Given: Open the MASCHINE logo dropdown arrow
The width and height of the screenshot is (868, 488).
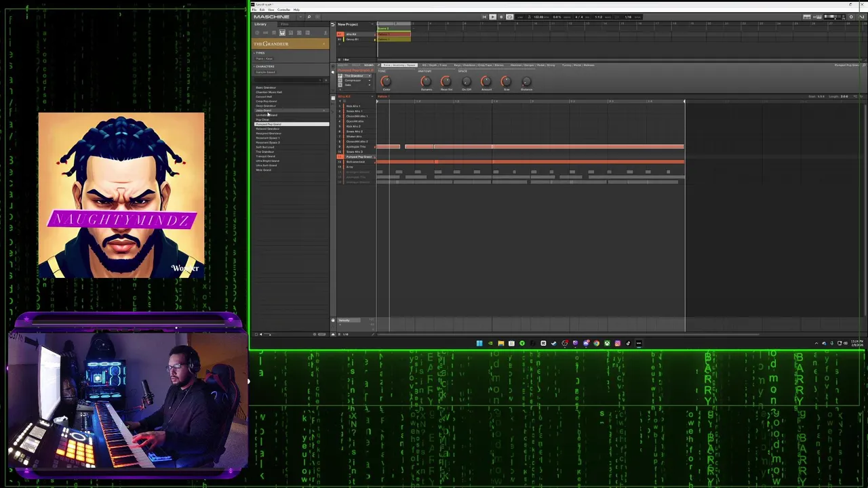Looking at the screenshot, I should pos(300,17).
